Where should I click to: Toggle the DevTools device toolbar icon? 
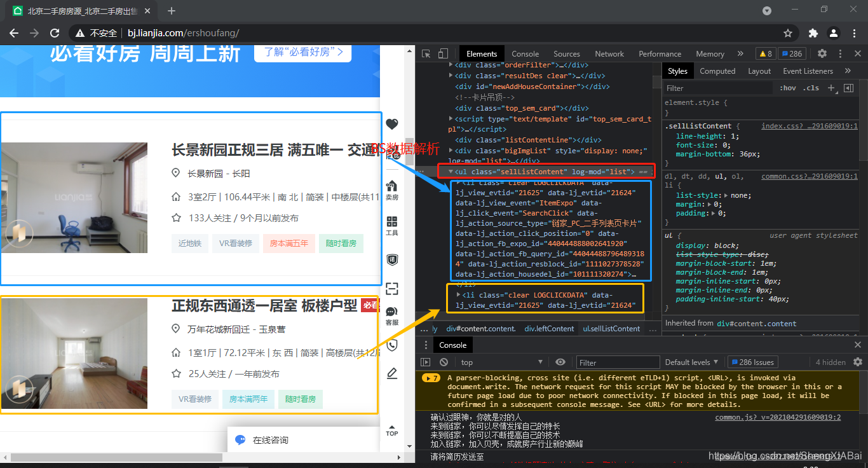[443, 54]
